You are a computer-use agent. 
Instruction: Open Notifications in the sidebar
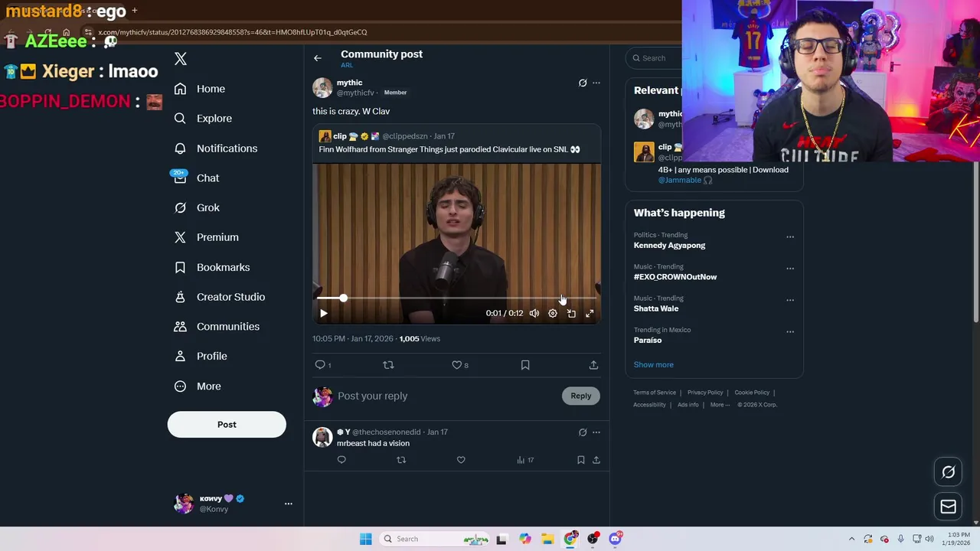tap(216, 148)
